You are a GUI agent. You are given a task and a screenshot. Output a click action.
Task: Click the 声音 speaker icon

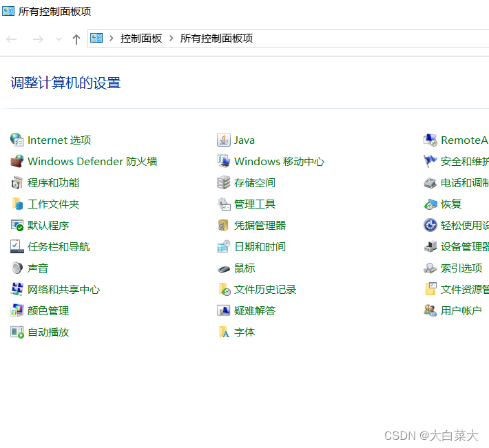17,268
